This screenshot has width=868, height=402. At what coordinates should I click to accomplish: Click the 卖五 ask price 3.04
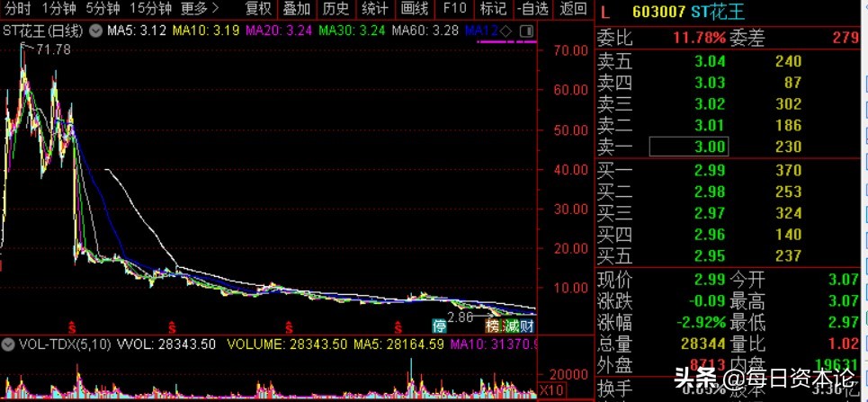(x=710, y=61)
